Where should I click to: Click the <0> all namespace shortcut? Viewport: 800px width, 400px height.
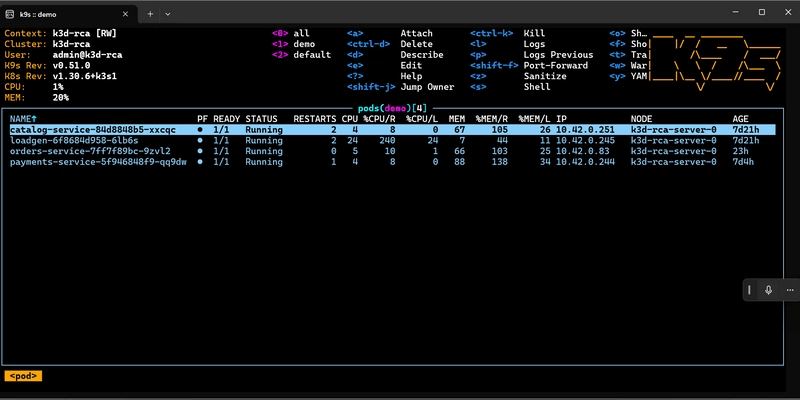pos(290,33)
